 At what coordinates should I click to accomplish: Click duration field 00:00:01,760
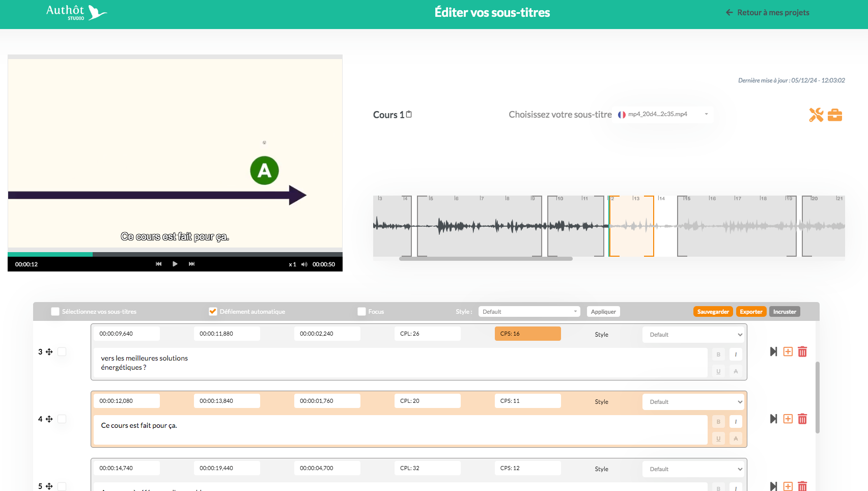tap(327, 401)
